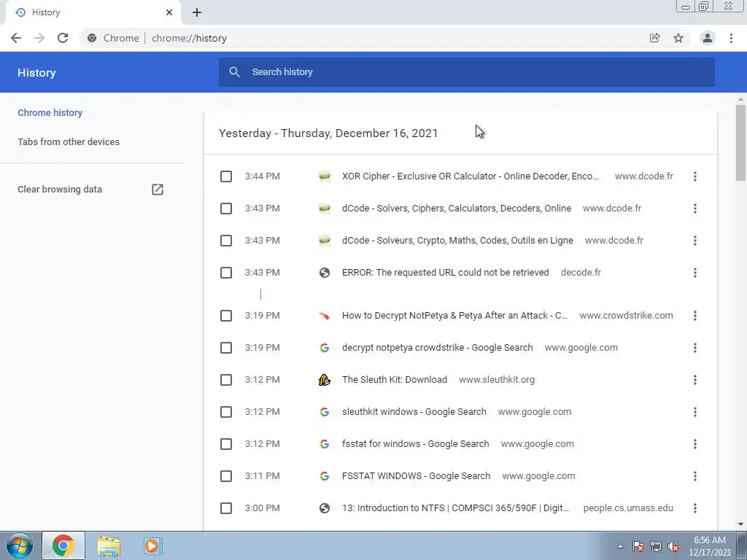Open actions menu for dCode Solvers, Ciphers
The image size is (747, 560).
click(695, 209)
